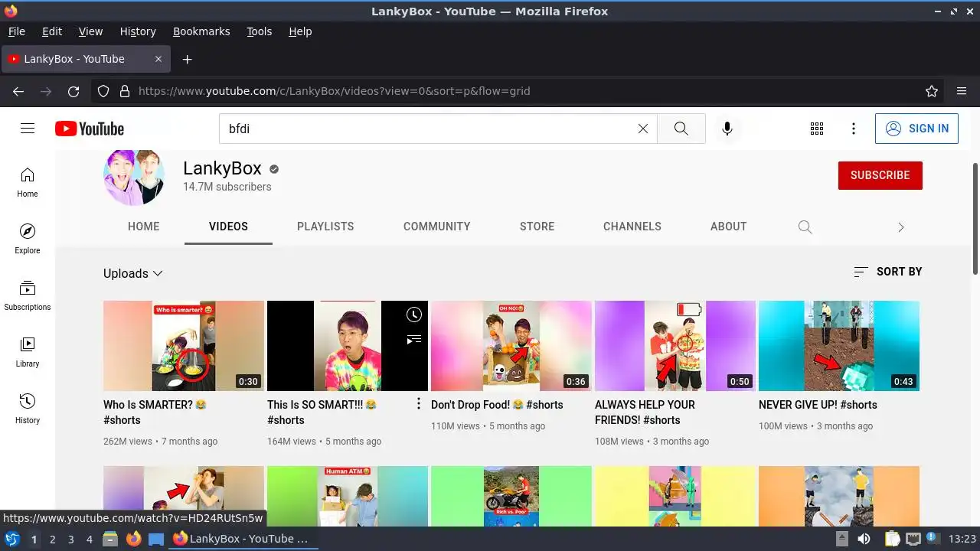
Task: Switch to the COMMUNITY tab
Action: click(x=437, y=227)
